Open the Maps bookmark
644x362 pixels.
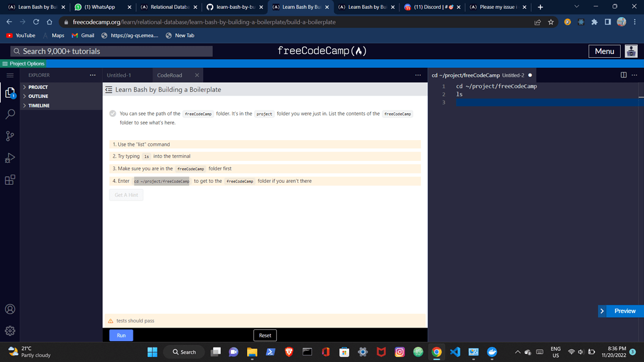pos(53,36)
